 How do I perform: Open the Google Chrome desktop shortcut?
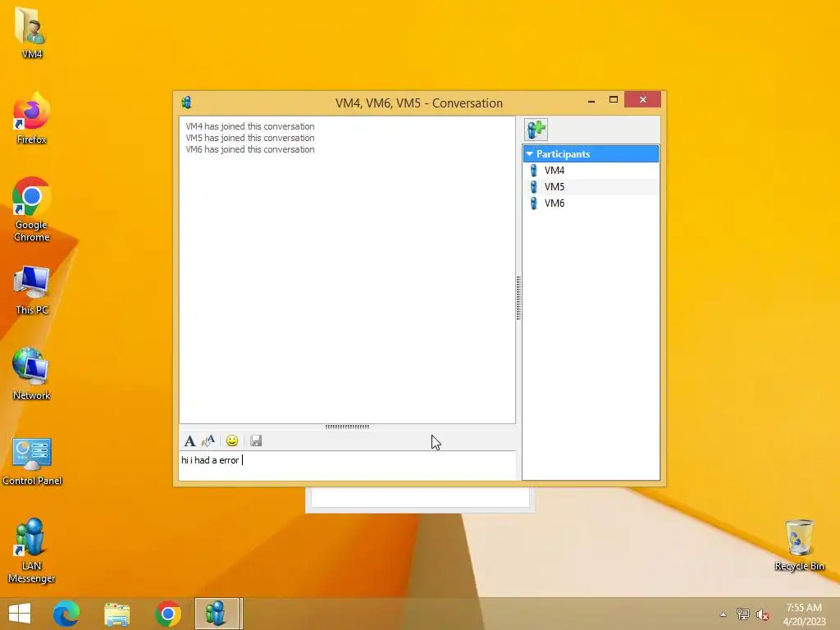coord(32,209)
